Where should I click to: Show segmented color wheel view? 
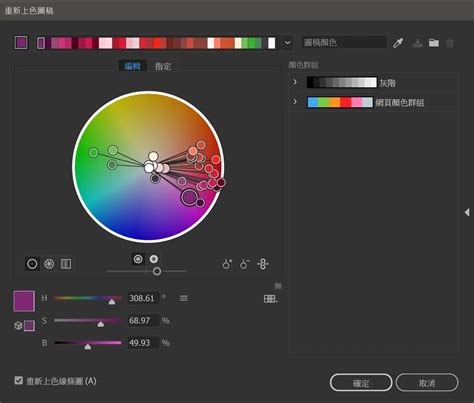coord(49,264)
